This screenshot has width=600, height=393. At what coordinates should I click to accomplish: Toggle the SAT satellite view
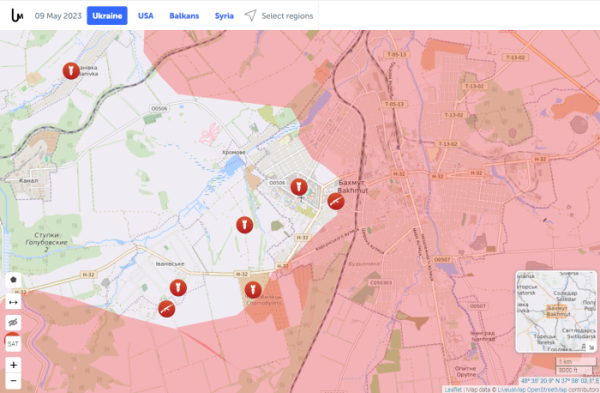13,344
